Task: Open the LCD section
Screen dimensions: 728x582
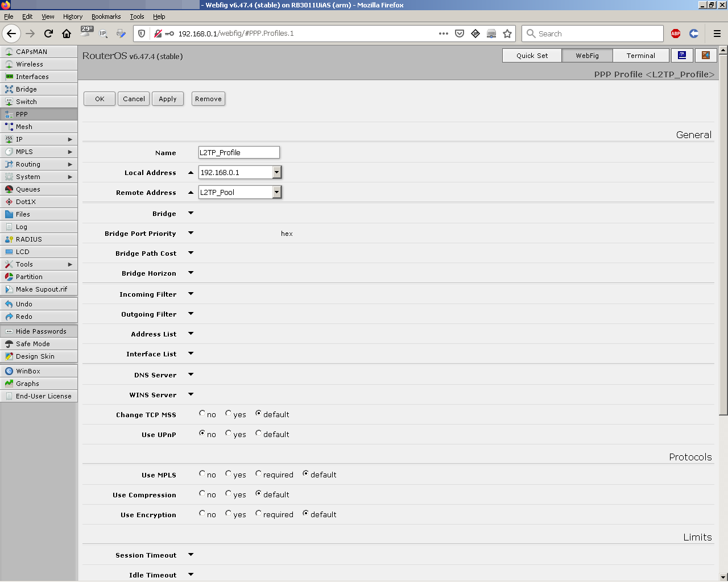Action: pos(39,252)
